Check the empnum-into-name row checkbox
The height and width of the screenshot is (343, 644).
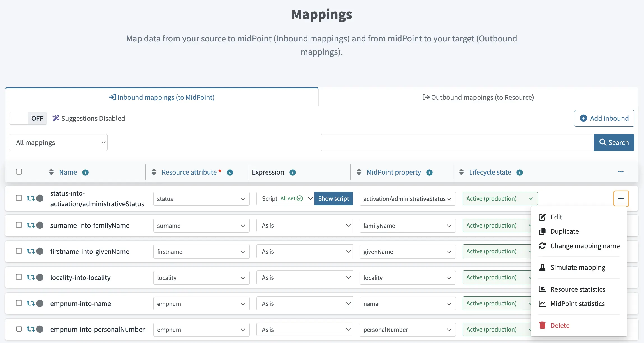pyautogui.click(x=19, y=303)
